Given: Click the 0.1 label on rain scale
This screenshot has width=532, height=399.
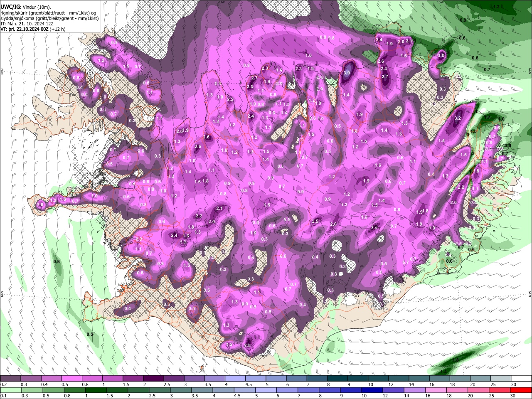Looking at the screenshot, I should click(x=3, y=396).
